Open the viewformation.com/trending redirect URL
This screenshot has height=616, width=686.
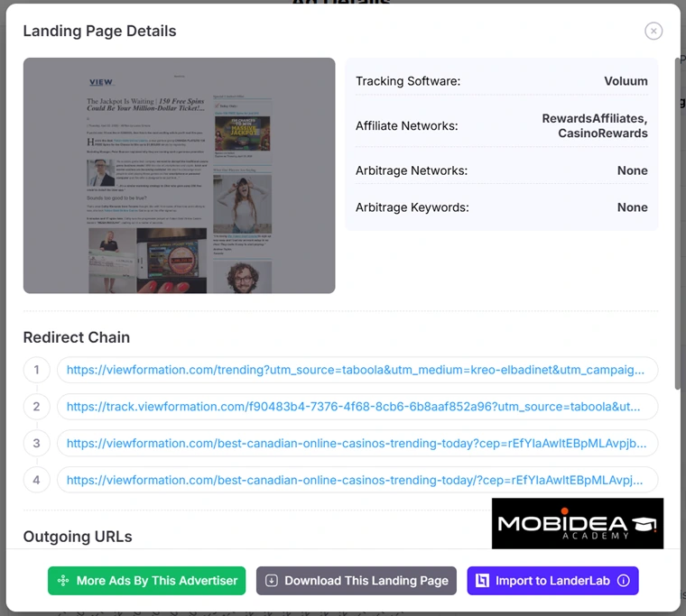pos(357,370)
